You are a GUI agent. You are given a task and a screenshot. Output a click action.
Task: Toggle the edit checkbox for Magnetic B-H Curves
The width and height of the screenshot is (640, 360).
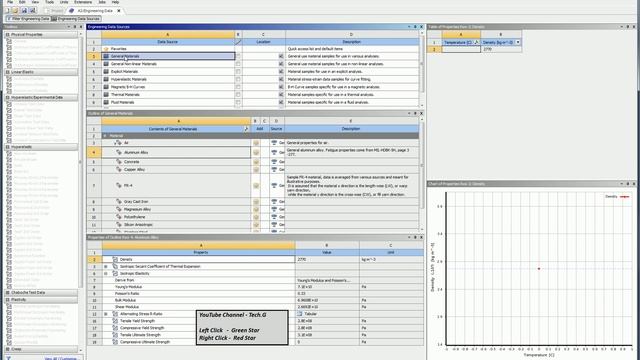238,87
